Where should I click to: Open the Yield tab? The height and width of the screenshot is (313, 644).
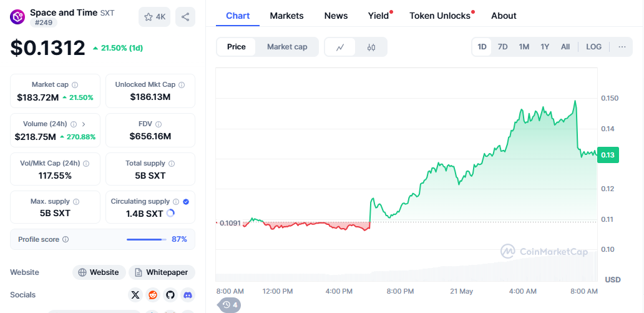(x=378, y=16)
